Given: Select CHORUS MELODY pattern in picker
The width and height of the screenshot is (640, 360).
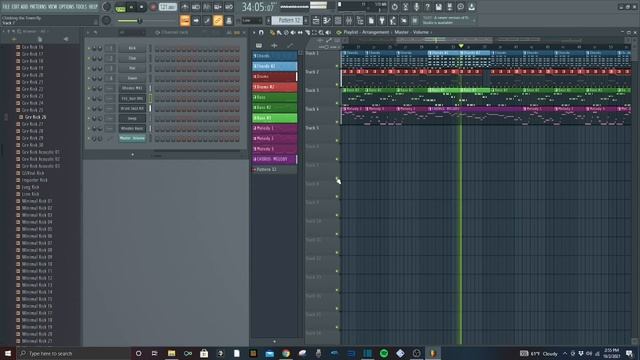Looking at the screenshot, I should [275, 159].
